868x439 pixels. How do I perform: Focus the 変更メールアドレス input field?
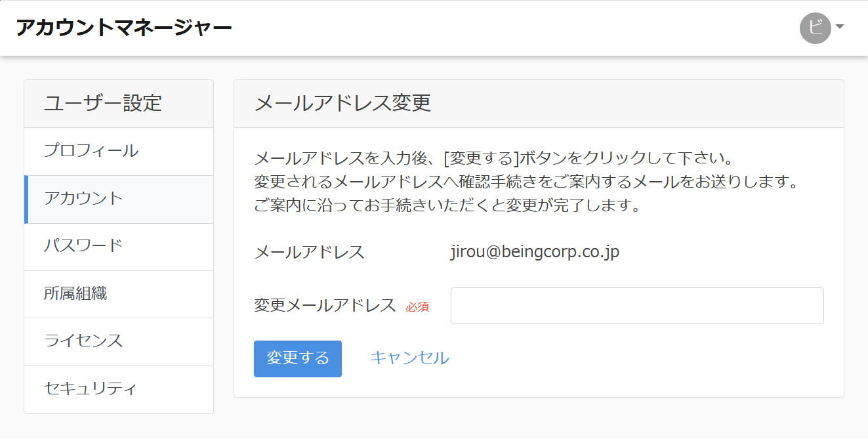point(636,306)
